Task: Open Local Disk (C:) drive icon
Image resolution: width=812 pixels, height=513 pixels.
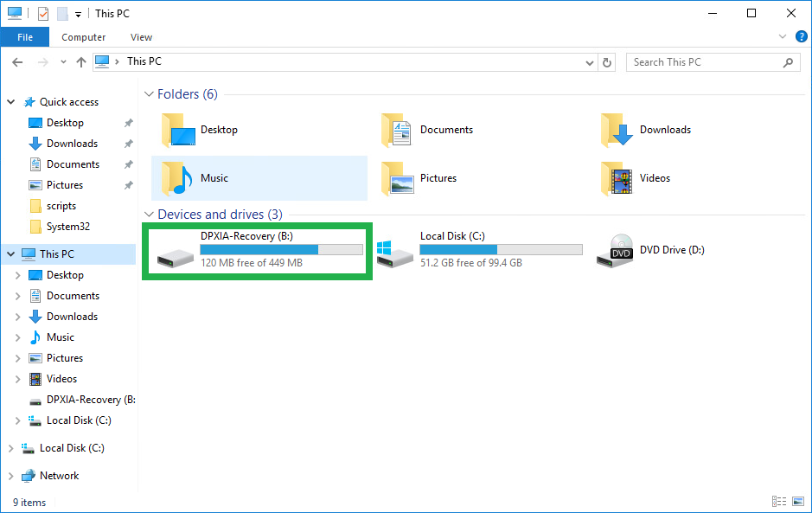Action: tap(394, 250)
